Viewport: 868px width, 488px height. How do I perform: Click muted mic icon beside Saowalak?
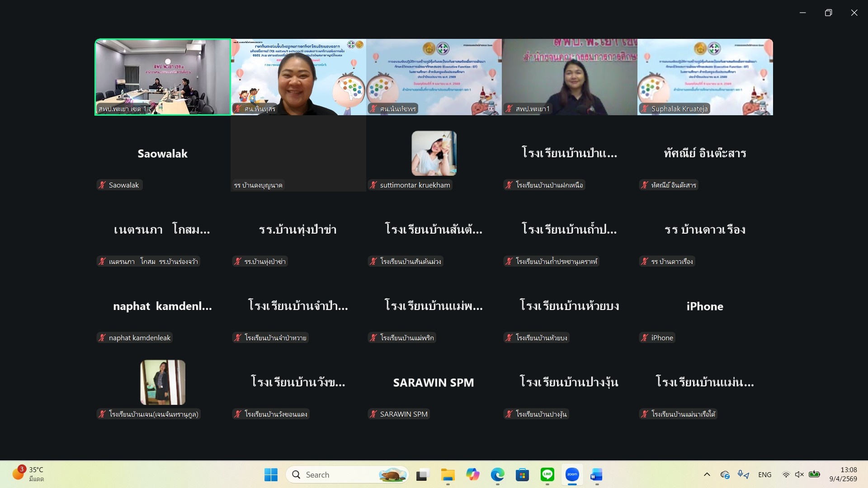point(103,185)
